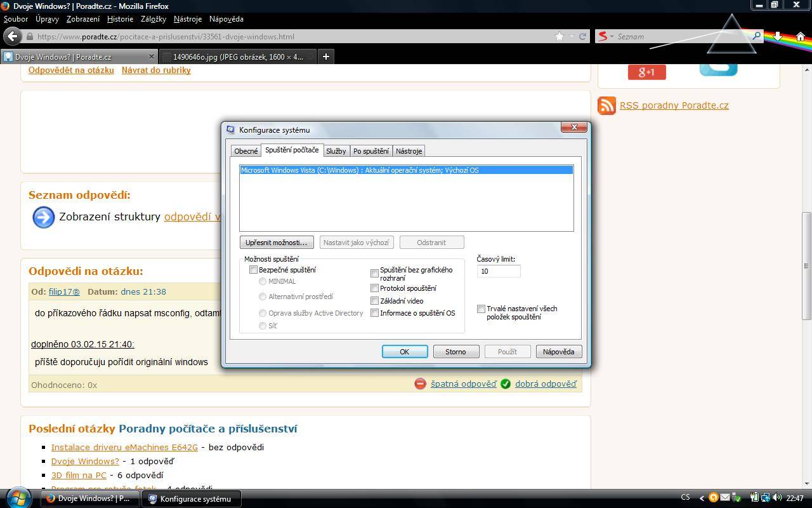Screen dimensions: 812x508
Task: Click the orange swirl tray icon
Action: pyautogui.click(x=713, y=498)
